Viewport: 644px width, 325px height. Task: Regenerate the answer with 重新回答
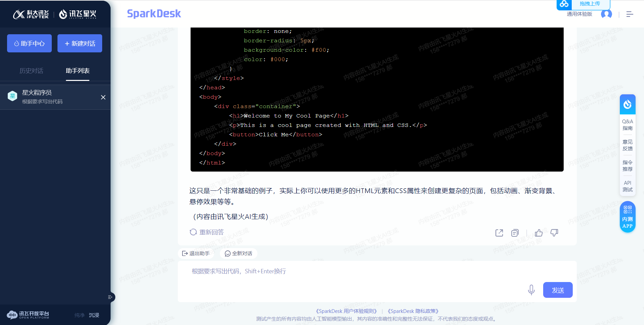pos(207,232)
